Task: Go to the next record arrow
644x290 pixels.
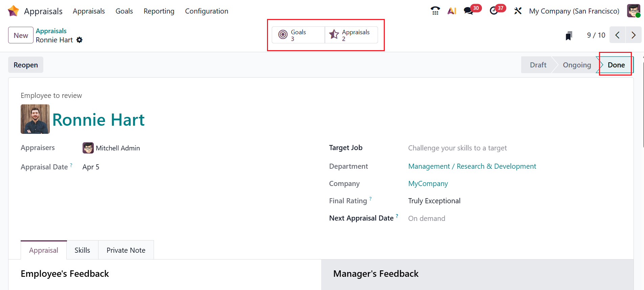Action: click(634, 35)
